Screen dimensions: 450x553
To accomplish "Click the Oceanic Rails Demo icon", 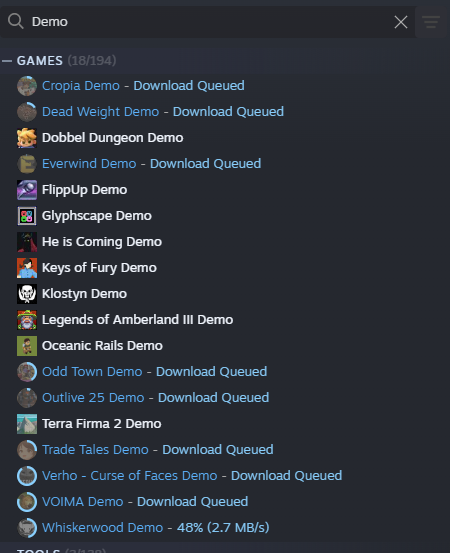I will (x=27, y=346).
